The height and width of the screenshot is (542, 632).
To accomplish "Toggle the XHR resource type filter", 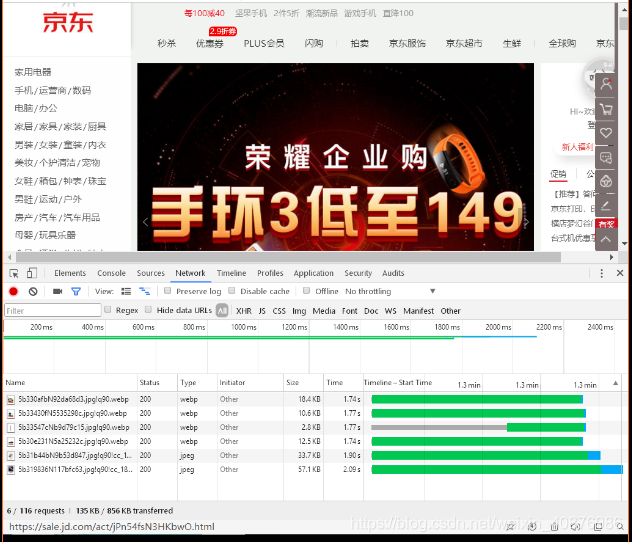I will (244, 311).
